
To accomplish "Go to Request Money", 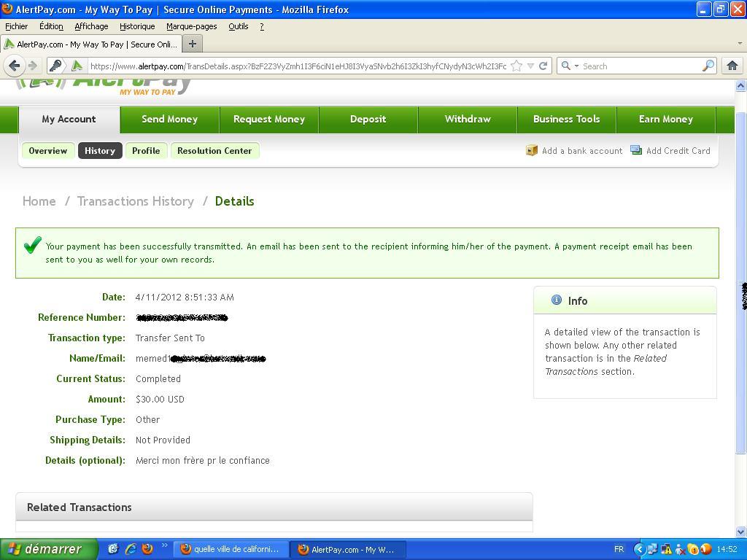I will pyautogui.click(x=269, y=119).
